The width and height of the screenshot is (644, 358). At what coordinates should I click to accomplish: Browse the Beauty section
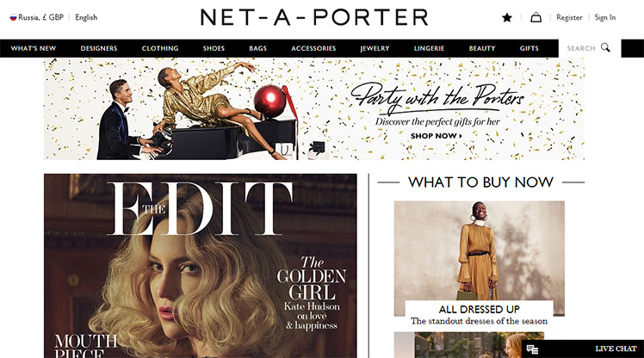coord(482,48)
